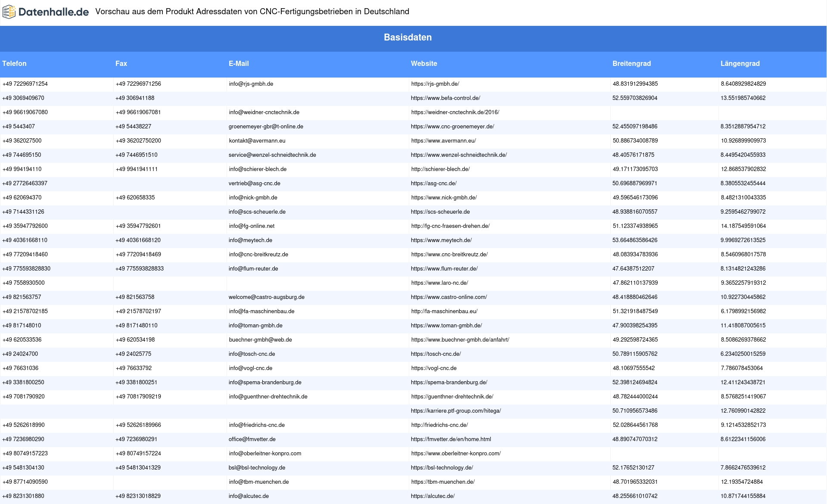
Task: Select the E-Mail column header
Action: [x=239, y=63]
